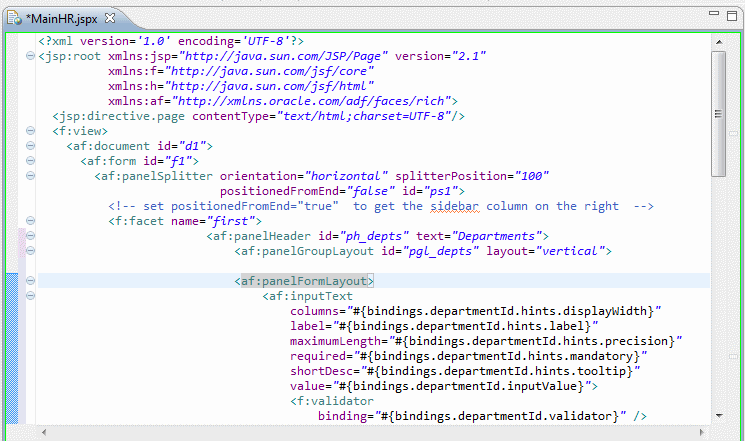Click the binding departmentId.validator line

[x=482, y=416]
